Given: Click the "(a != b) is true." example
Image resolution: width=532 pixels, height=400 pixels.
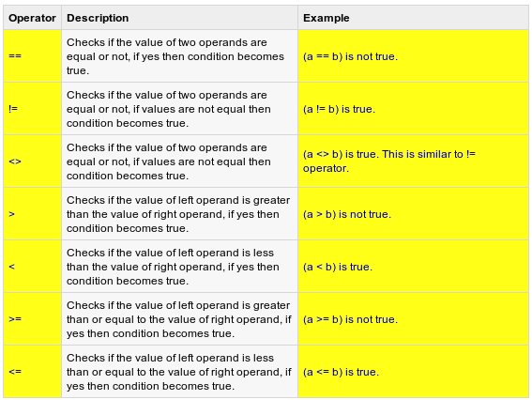Looking at the screenshot, I should click(x=339, y=109).
